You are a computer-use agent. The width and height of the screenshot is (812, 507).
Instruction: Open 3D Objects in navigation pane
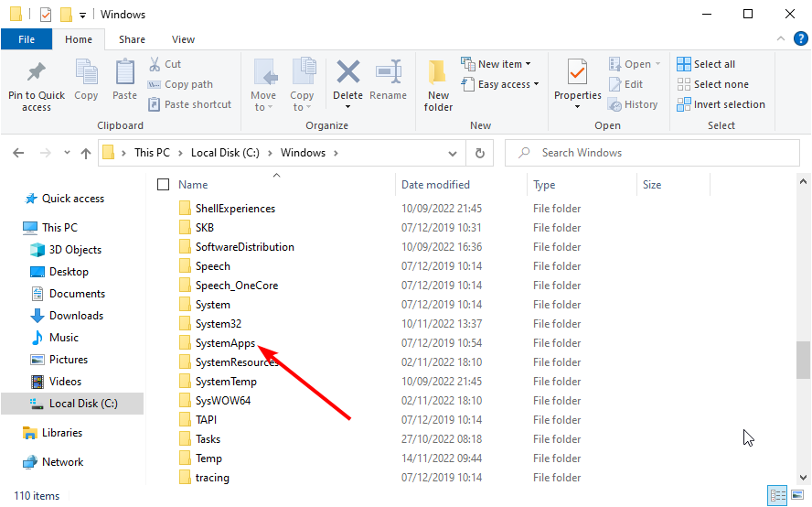(65, 249)
